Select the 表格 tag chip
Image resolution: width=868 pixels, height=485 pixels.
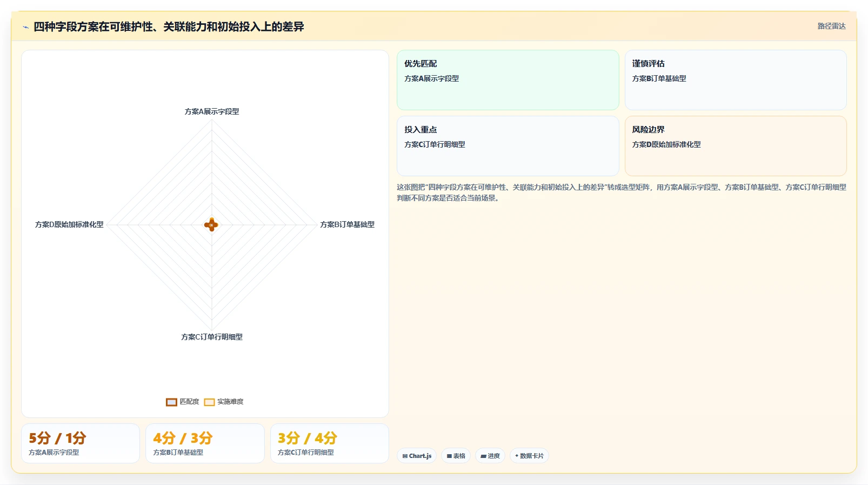456,456
